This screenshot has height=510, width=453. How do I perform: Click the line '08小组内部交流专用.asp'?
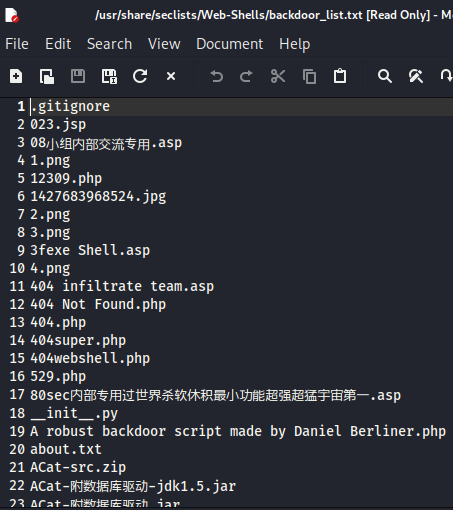[x=106, y=143]
